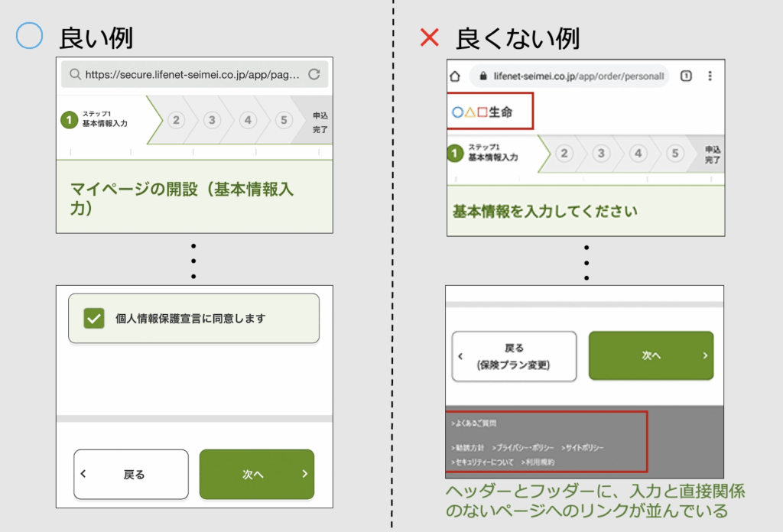Click the browser home icon in right example
The width and height of the screenshot is (783, 532).
[455, 76]
